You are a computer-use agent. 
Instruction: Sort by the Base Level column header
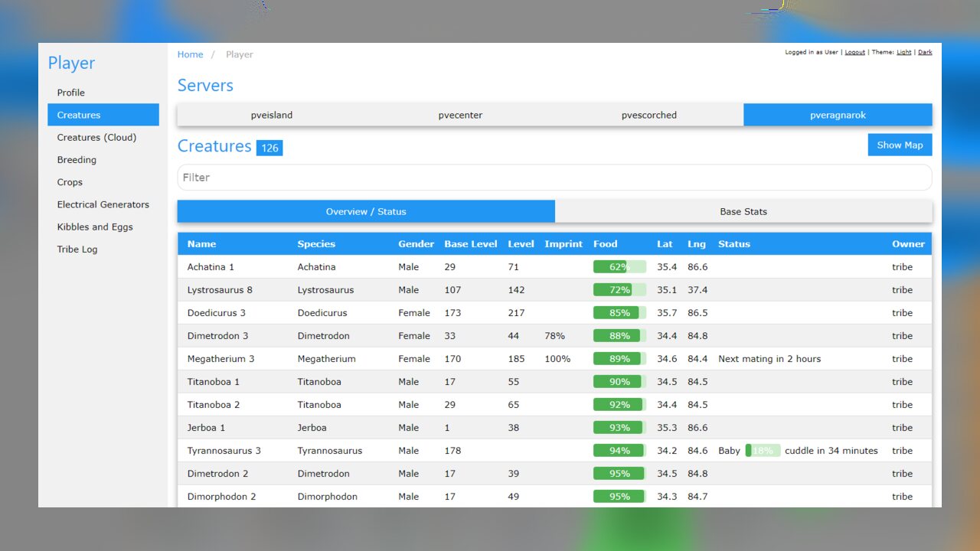(x=471, y=244)
